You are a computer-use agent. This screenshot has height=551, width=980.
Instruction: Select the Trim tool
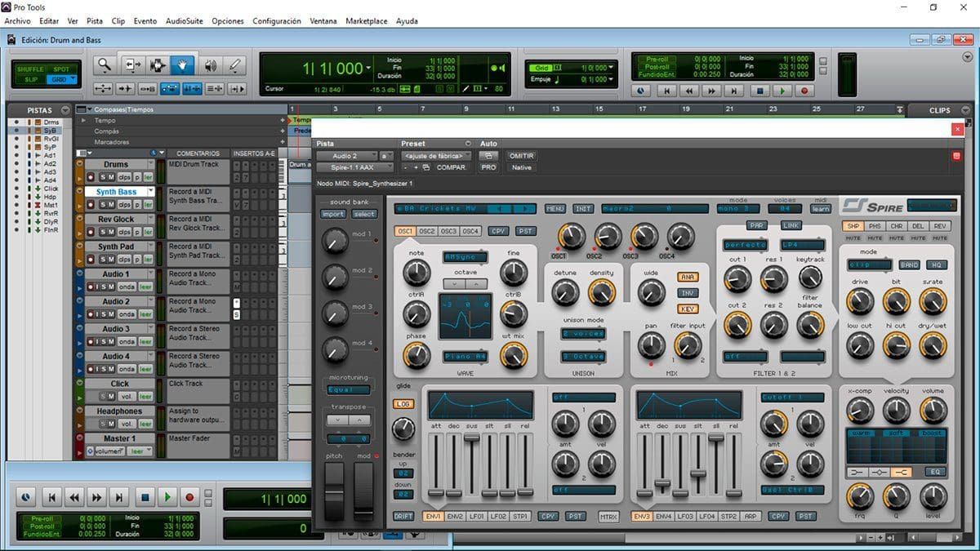pos(133,65)
